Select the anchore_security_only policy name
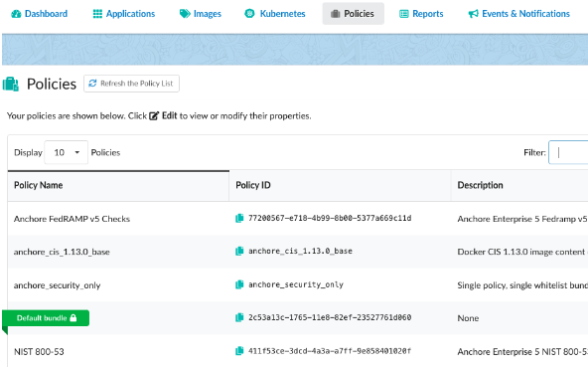Screen dimensions: 588x367 point(57,285)
